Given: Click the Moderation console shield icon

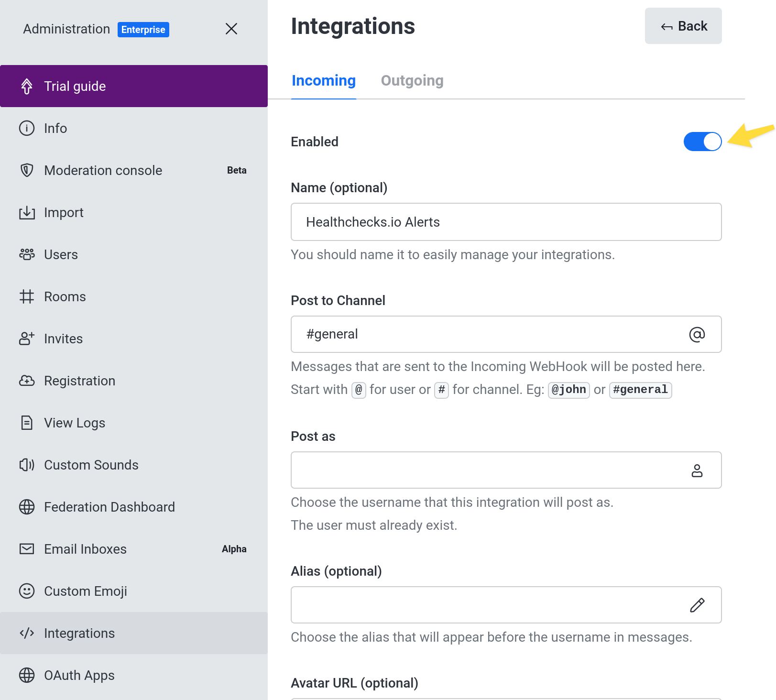Looking at the screenshot, I should click(27, 170).
